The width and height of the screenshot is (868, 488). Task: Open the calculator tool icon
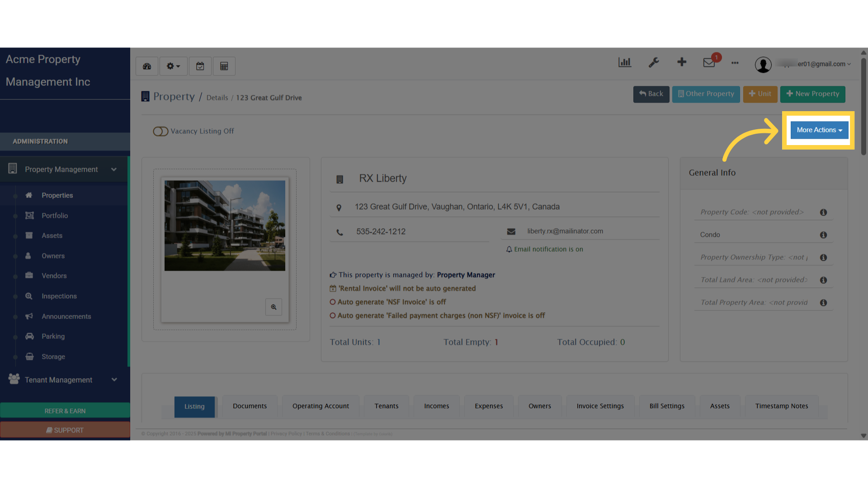224,66
